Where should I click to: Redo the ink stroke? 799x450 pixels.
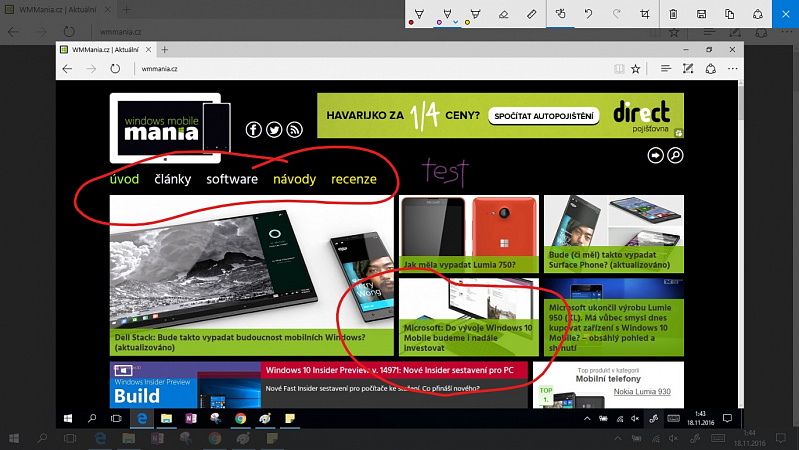617,14
